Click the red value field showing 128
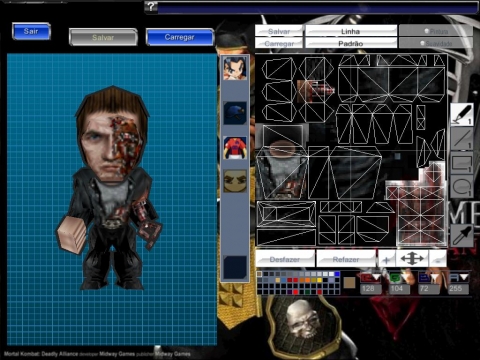This screenshot has width=480, height=360. (371, 289)
